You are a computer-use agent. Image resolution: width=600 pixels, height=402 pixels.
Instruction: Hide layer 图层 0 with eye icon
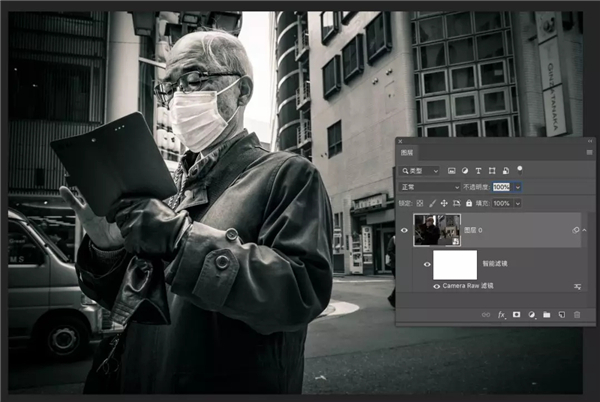404,230
